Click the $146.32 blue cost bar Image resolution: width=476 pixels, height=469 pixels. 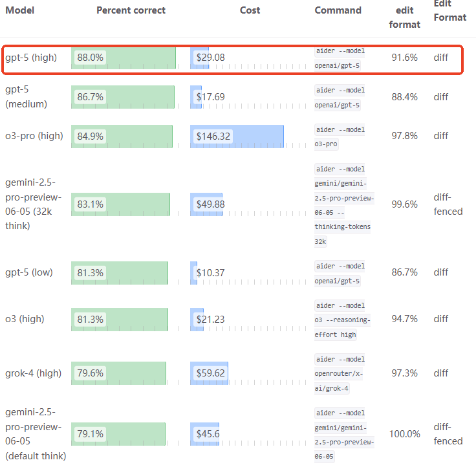237,136
